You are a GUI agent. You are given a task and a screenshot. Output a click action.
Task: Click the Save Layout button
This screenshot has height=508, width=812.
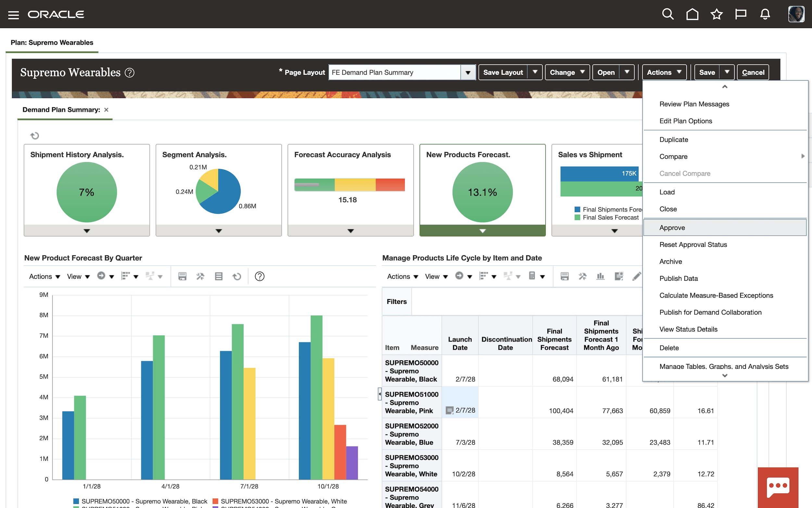(502, 72)
